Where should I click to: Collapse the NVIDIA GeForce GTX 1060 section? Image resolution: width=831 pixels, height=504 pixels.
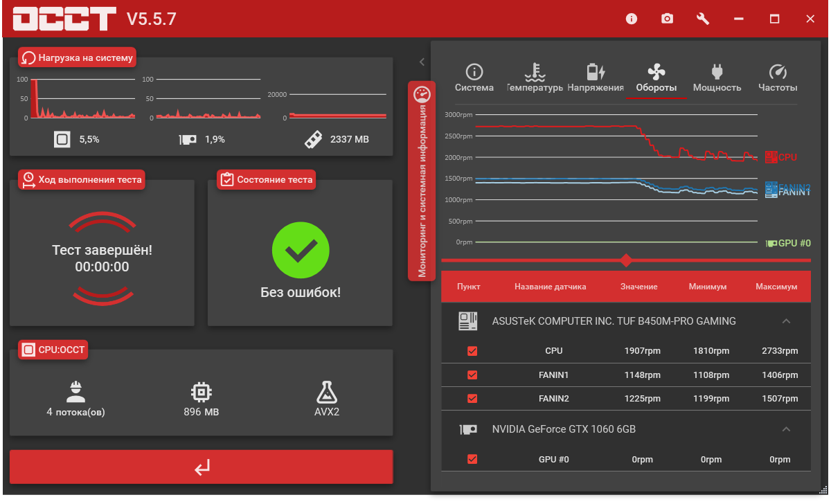786,429
